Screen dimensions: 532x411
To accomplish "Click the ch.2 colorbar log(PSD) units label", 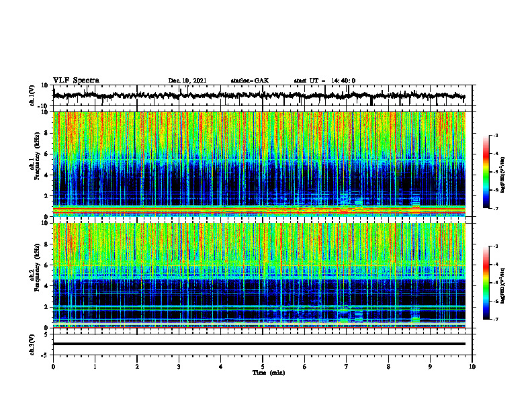I will click(503, 285).
